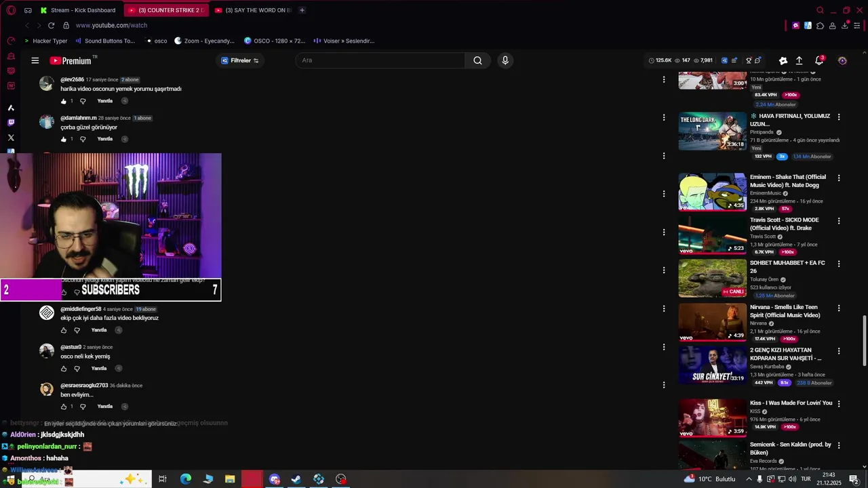868x488 pixels.
Task: Open weather widget 10°C Bulutlu
Action: [x=710, y=479]
